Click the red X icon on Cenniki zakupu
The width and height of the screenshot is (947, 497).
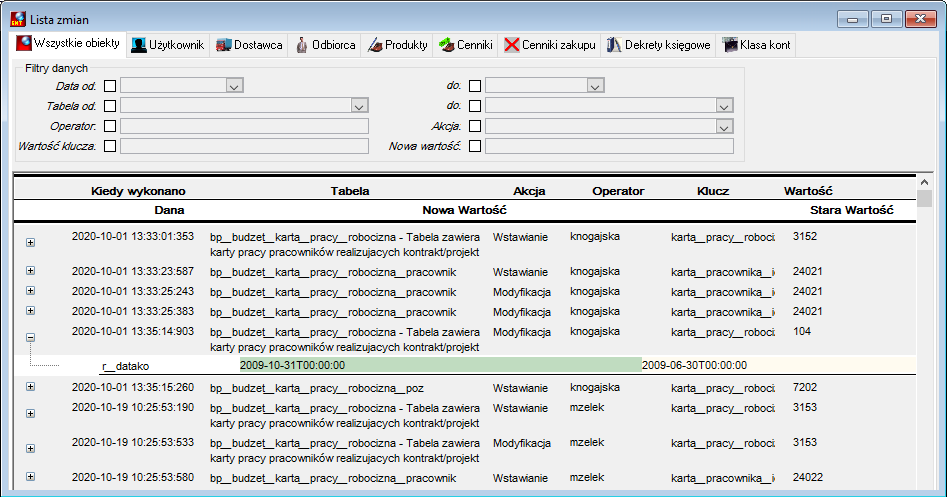[512, 45]
